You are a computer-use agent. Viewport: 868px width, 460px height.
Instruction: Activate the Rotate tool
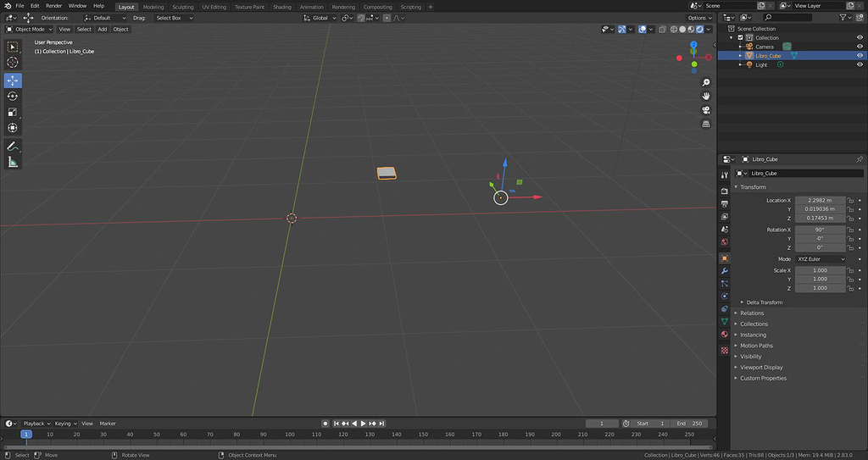click(x=13, y=97)
